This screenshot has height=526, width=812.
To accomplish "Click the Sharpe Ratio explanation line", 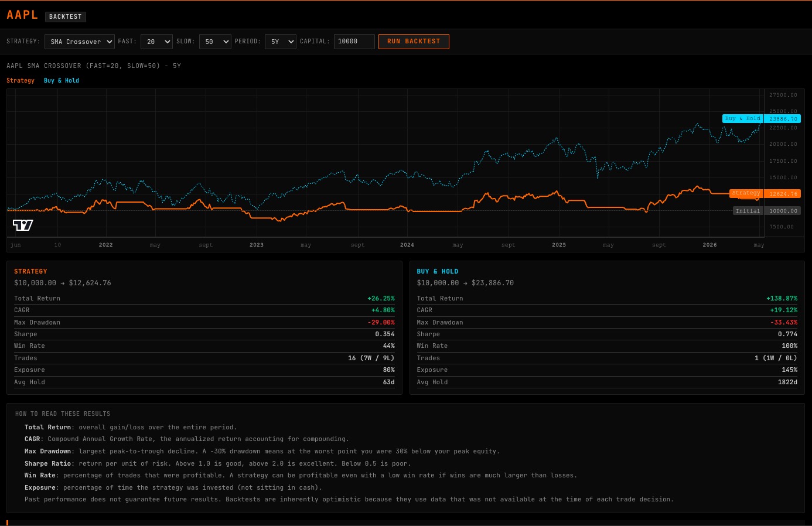I will [x=218, y=463].
